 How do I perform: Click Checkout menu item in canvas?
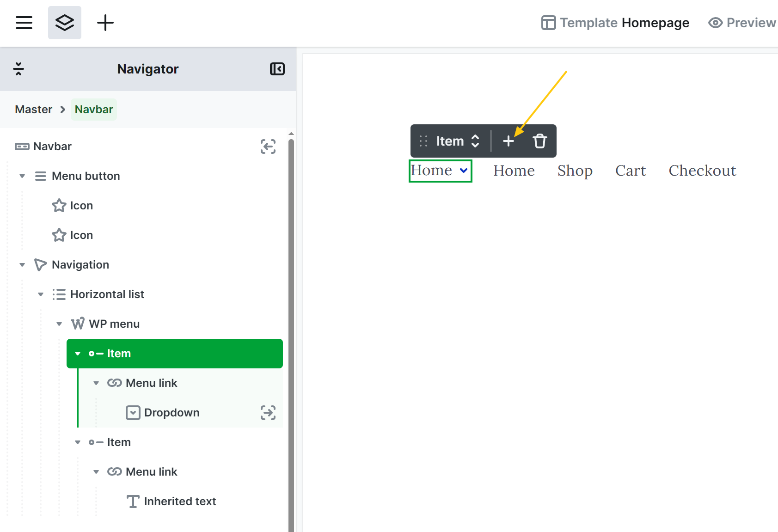click(702, 171)
